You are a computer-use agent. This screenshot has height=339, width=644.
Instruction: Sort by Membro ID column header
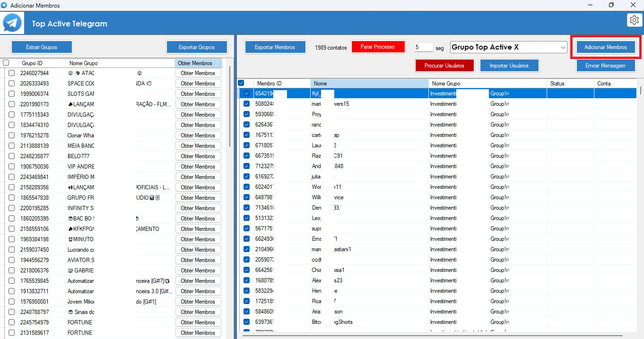[x=282, y=84]
